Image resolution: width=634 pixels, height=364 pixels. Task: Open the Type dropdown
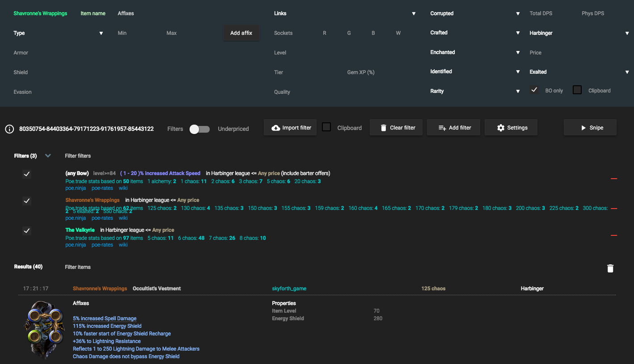coord(59,33)
